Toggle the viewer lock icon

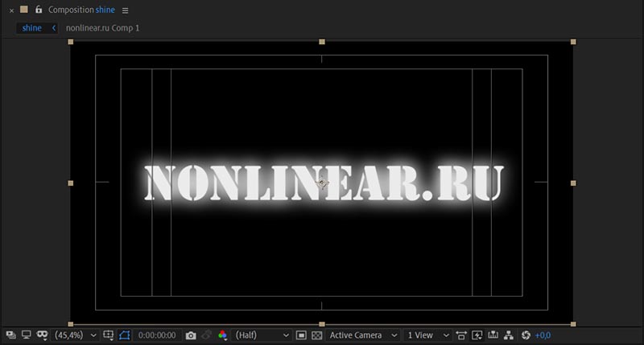coord(38,10)
